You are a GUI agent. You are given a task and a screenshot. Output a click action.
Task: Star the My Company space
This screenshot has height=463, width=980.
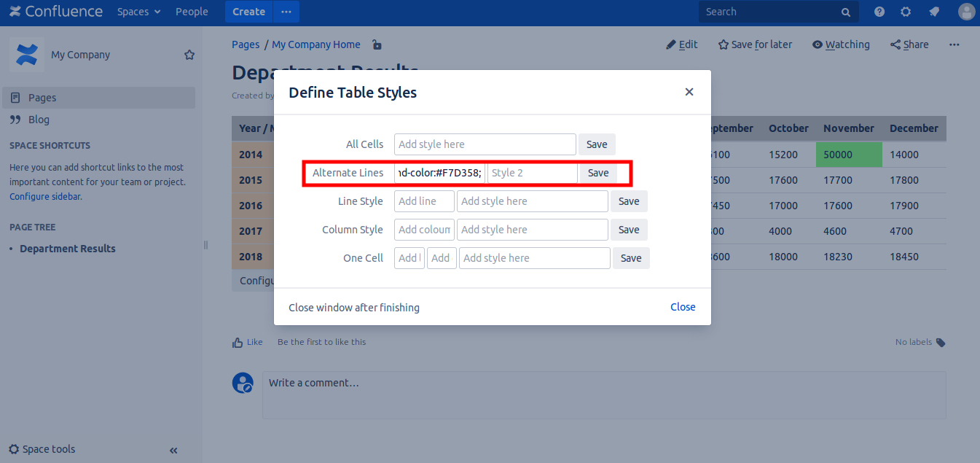coord(189,55)
